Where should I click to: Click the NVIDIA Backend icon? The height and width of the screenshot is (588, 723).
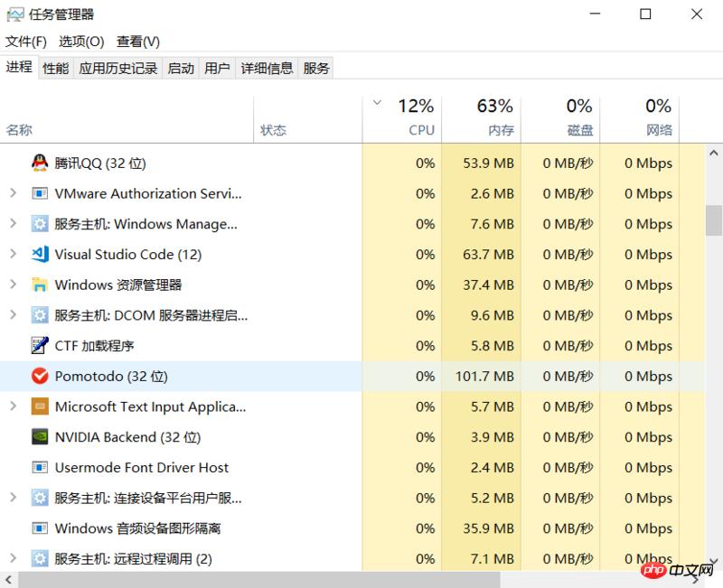click(x=40, y=437)
